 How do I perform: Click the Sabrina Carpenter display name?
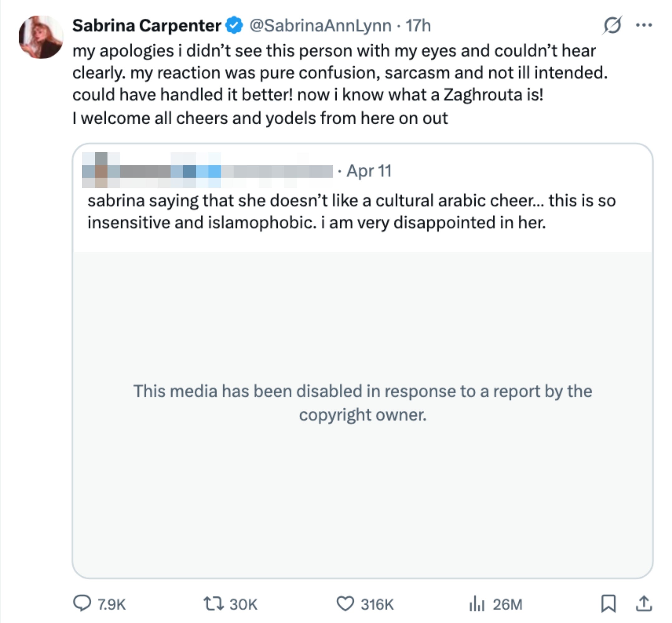(x=147, y=26)
